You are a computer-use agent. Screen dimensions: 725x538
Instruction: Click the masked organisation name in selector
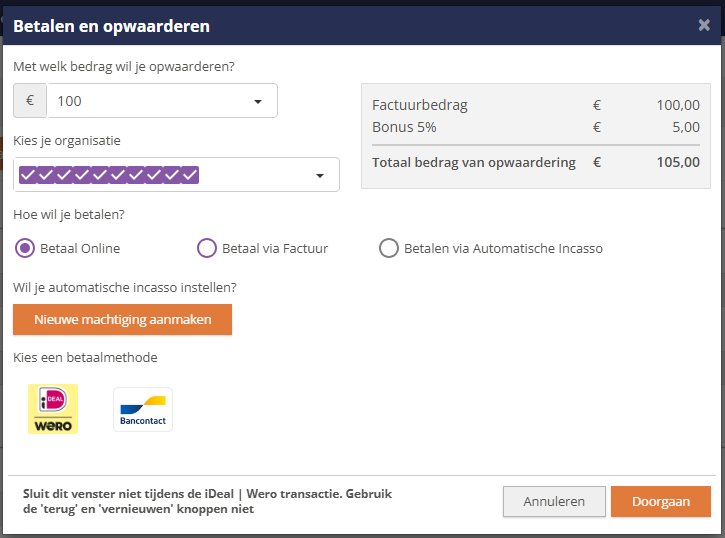tap(110, 175)
